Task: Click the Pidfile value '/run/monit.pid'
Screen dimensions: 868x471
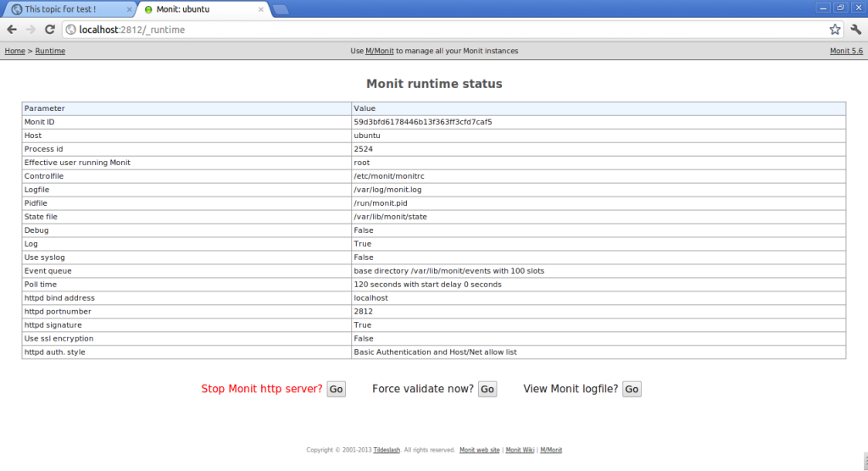Action: 381,203
